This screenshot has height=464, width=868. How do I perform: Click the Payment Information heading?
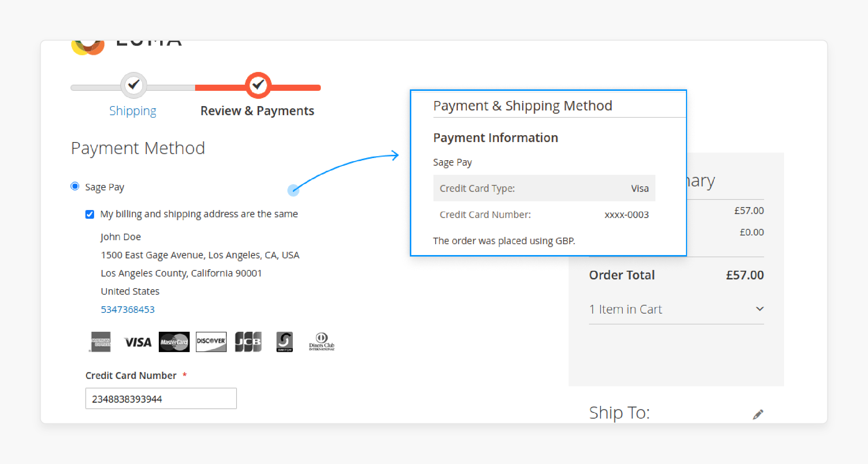(x=496, y=138)
